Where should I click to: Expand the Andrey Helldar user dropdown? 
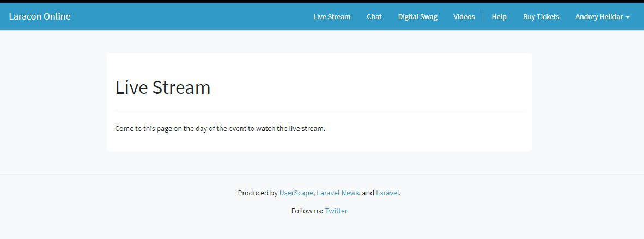click(603, 17)
